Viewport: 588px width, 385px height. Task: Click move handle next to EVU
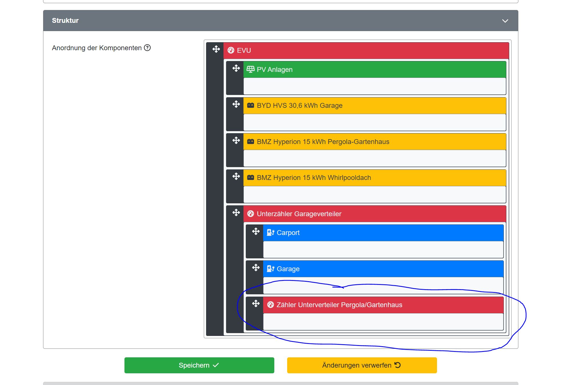coord(216,49)
